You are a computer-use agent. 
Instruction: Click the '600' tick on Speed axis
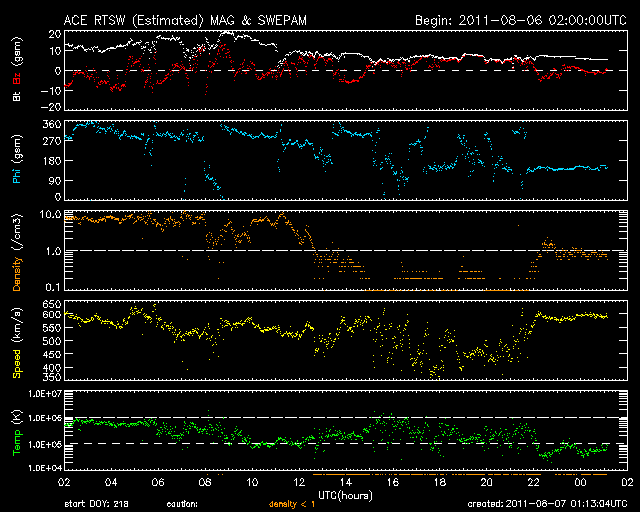pos(52,315)
